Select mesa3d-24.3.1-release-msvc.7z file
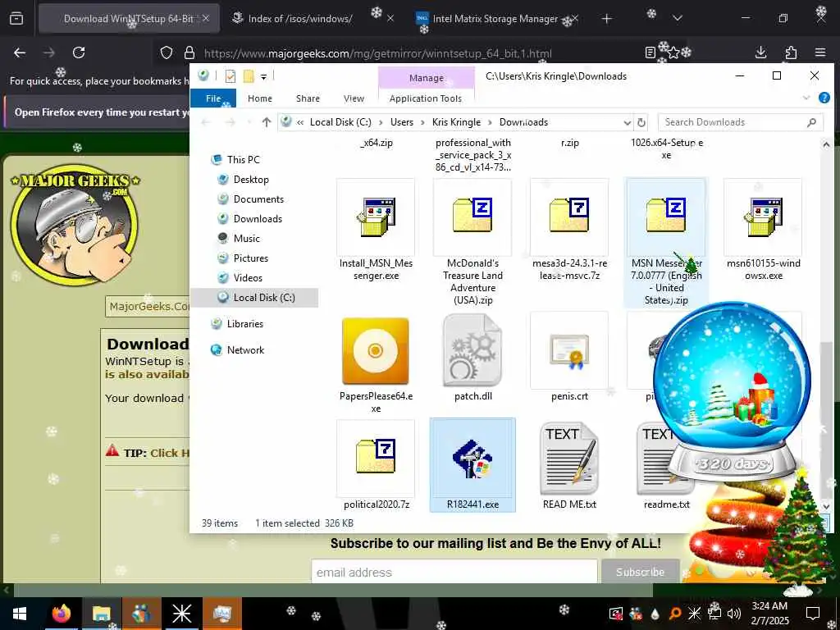Viewport: 840px width, 630px height. (569, 231)
